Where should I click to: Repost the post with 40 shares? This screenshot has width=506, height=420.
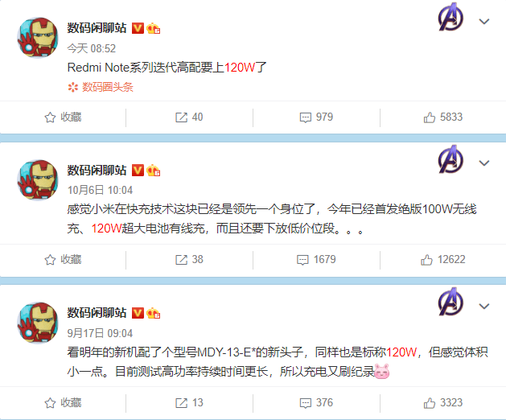(189, 117)
